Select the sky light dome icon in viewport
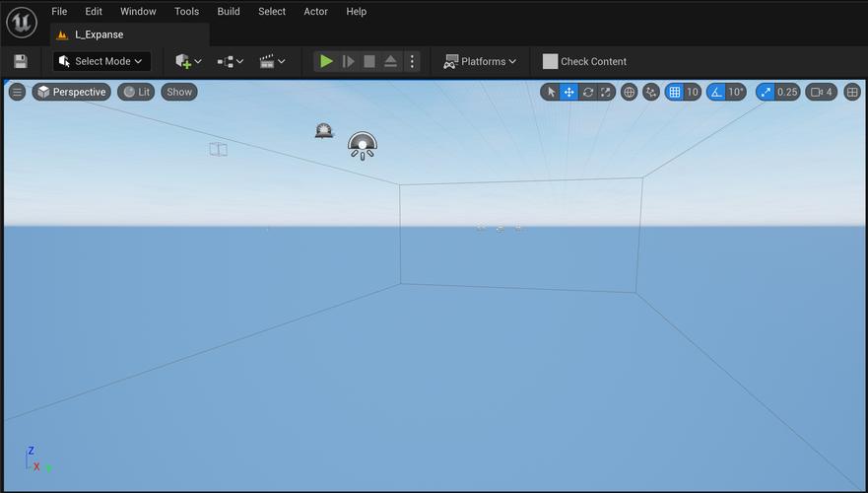Screen dimensions: 868x493 coord(363,146)
